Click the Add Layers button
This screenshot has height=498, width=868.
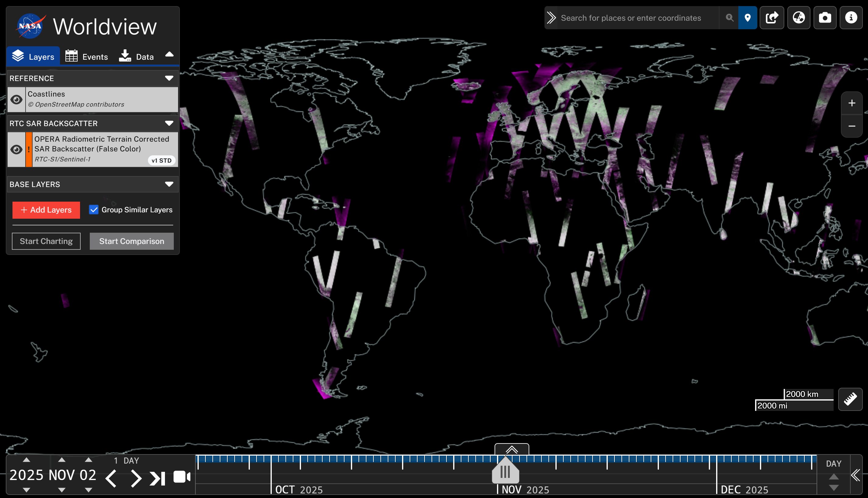point(46,210)
